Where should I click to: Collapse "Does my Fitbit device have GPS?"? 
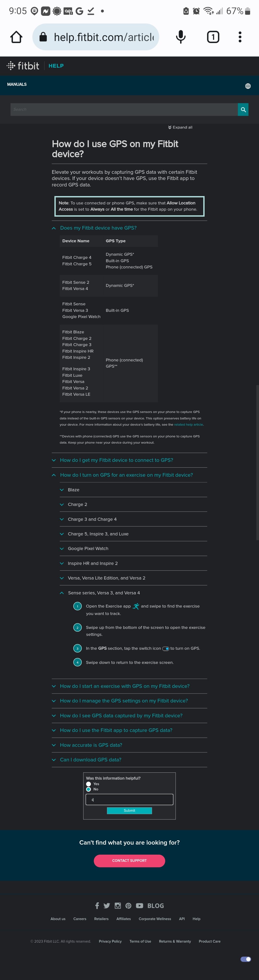[98, 228]
